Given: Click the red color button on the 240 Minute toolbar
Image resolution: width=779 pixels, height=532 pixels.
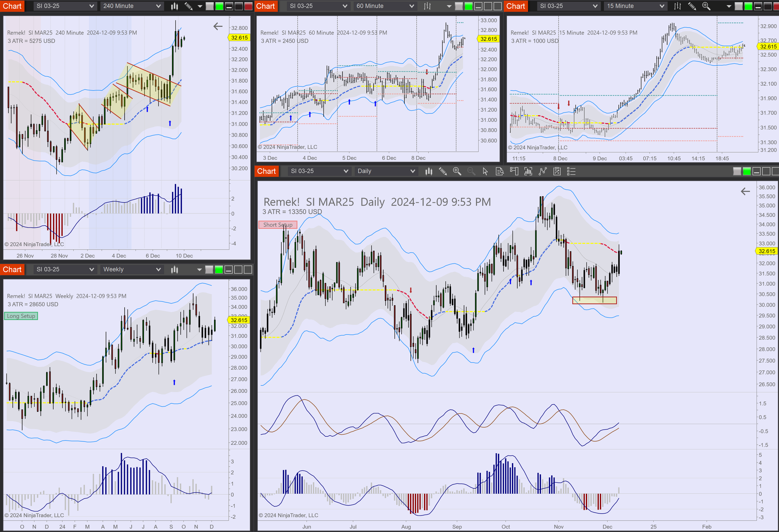Looking at the screenshot, I should point(248,6).
